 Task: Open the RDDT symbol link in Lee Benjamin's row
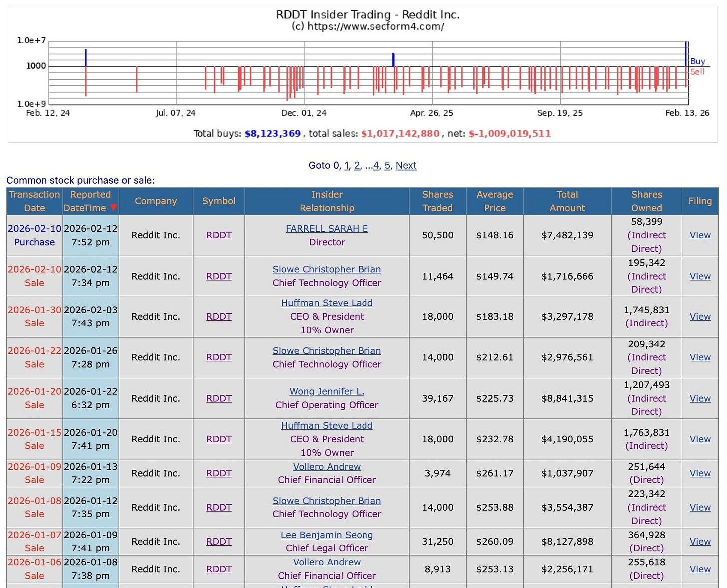coord(219,541)
